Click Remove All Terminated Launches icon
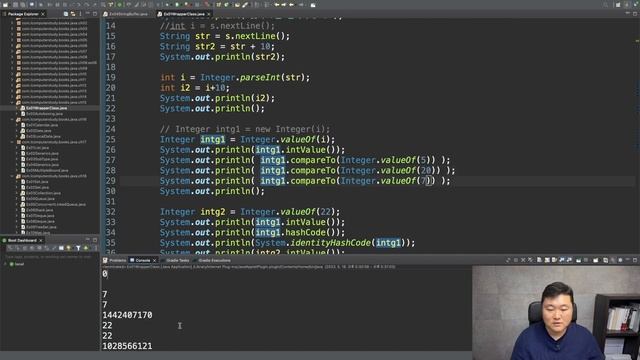 point(530,260)
